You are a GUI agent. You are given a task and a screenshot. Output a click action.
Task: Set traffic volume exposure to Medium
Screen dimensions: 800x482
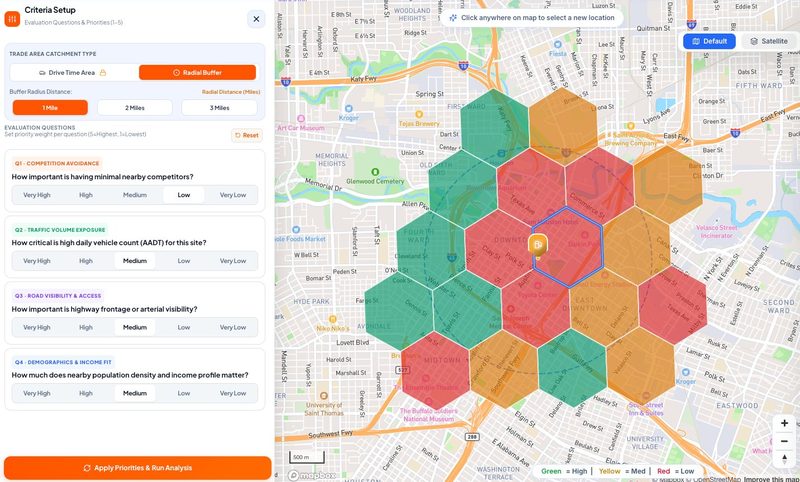pos(135,261)
